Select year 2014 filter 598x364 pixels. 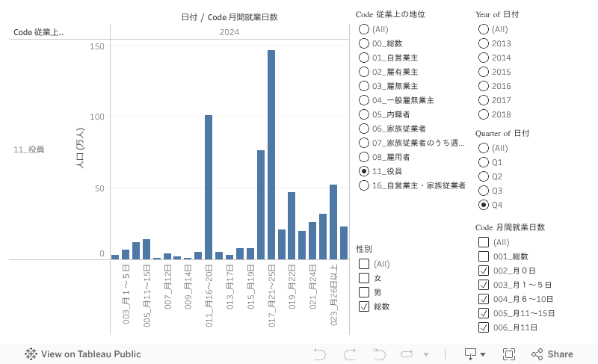point(483,58)
